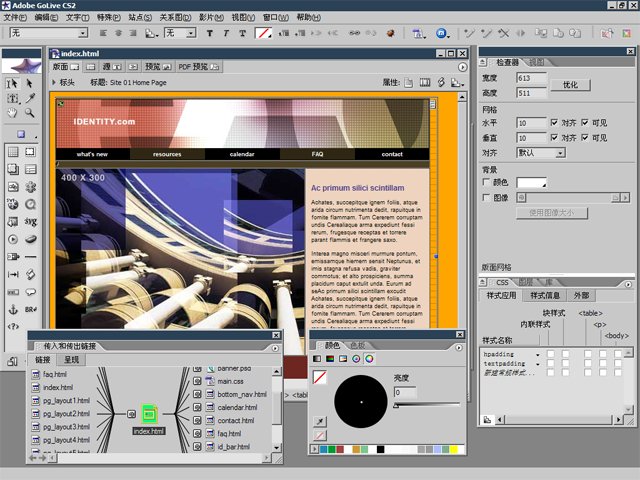Screen dimensions: 640x480
Task: Toggle the horizontal 对齐 snap checkbox
Action: pos(554,122)
